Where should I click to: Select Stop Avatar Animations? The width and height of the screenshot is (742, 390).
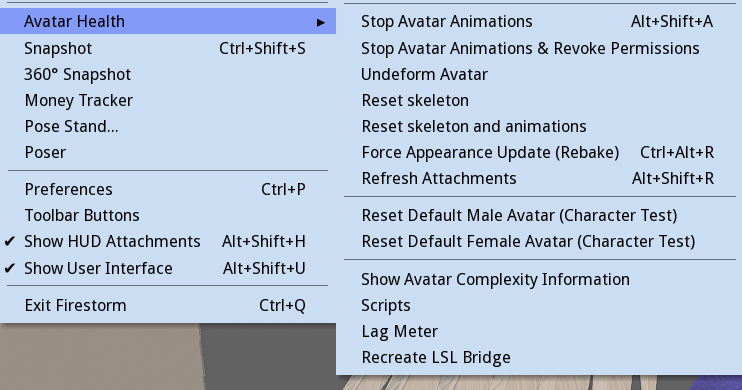pos(539,21)
